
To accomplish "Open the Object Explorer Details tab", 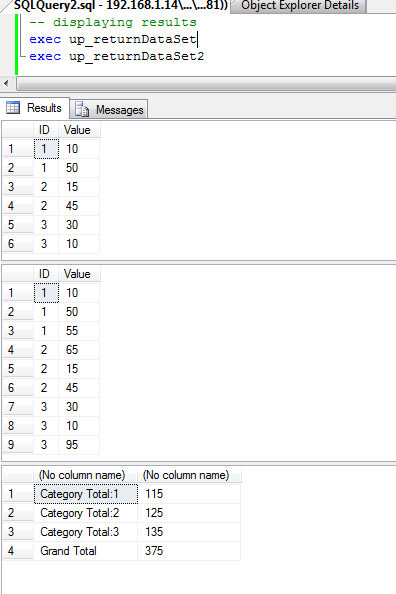I will (x=299, y=6).
